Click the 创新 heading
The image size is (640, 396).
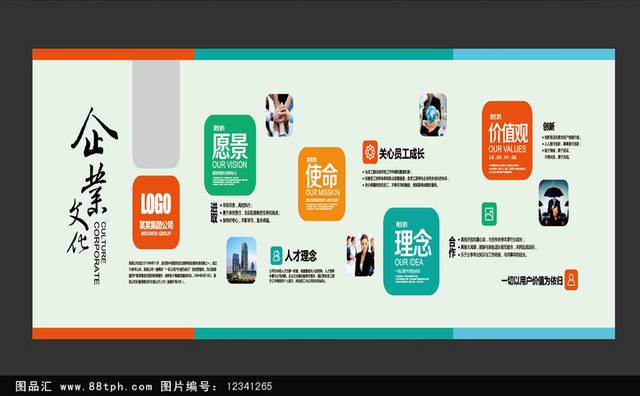pyautogui.click(x=549, y=127)
